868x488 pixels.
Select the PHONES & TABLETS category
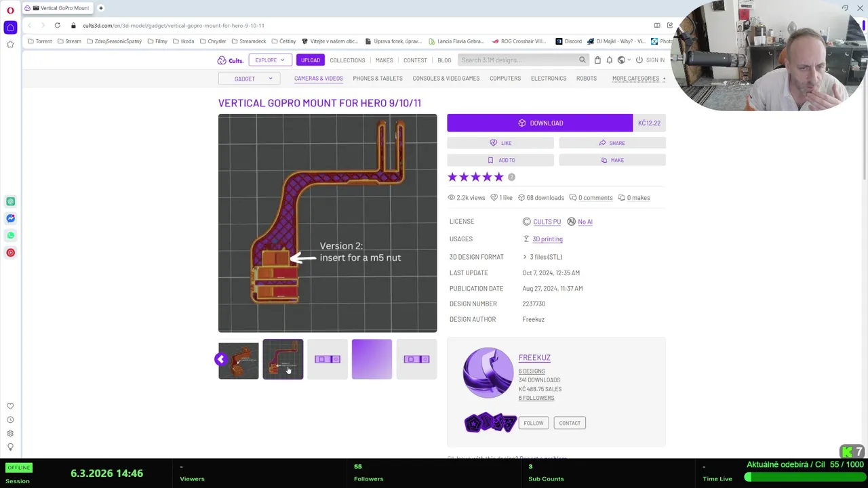pos(378,78)
